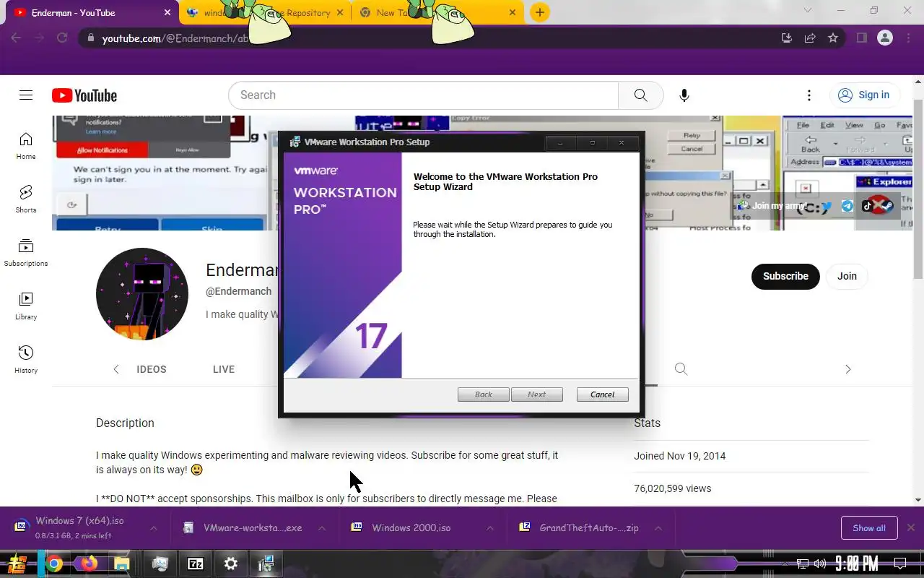Image resolution: width=924 pixels, height=578 pixels.
Task: Show hidden system tray icons
Action: tap(785, 564)
